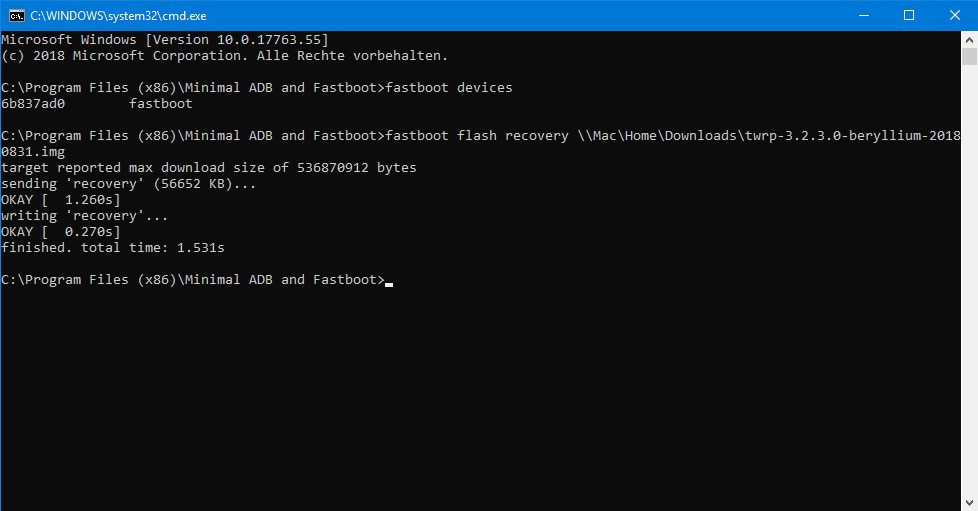Viewport: 978px width, 511px height.
Task: Click the Windows version line text
Action: 165,40
